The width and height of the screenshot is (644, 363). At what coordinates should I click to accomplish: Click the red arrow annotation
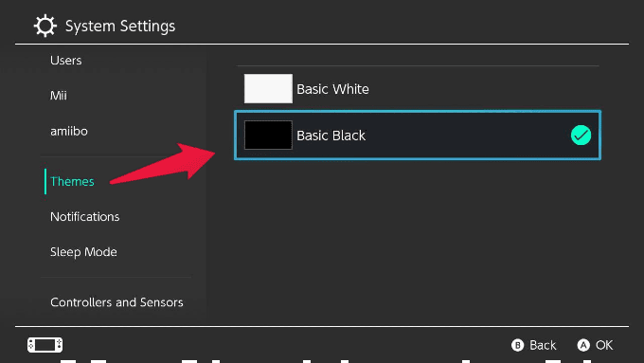pos(163,163)
